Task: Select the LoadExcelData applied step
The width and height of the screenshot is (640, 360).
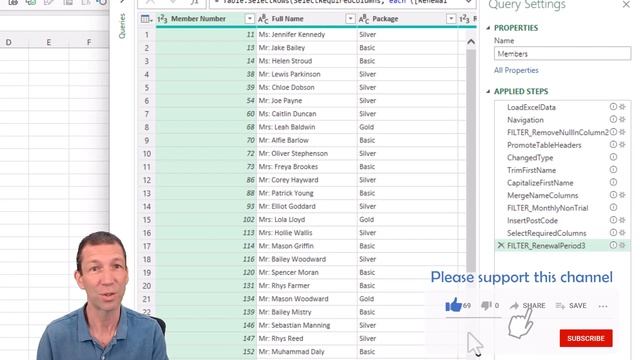Action: [x=531, y=107]
